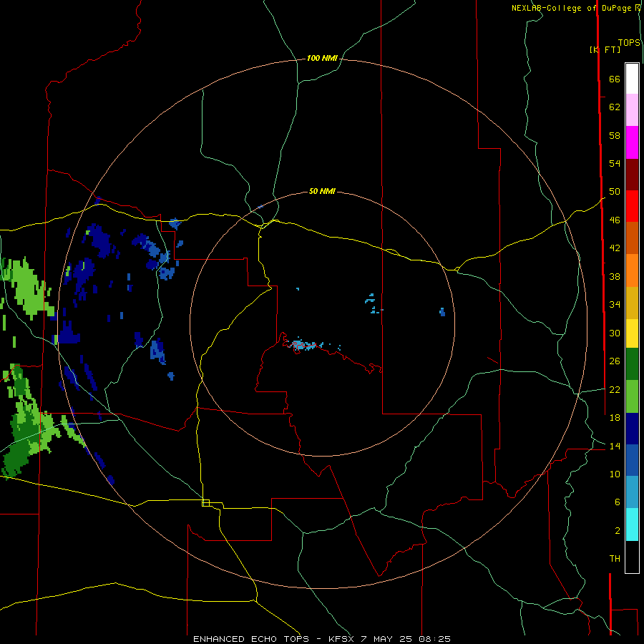Viewport: 644px width, 644px height.
Task: Select the dark red legend swatch
Action: [632, 175]
